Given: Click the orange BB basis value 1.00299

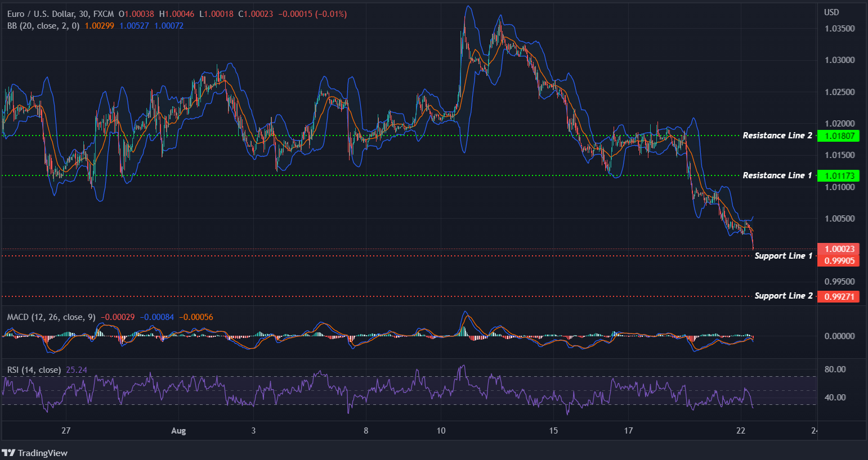Looking at the screenshot, I should coord(100,25).
